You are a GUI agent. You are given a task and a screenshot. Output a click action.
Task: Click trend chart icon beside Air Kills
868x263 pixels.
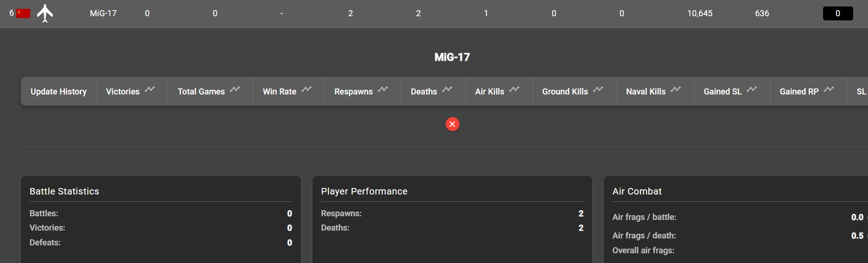(x=514, y=89)
